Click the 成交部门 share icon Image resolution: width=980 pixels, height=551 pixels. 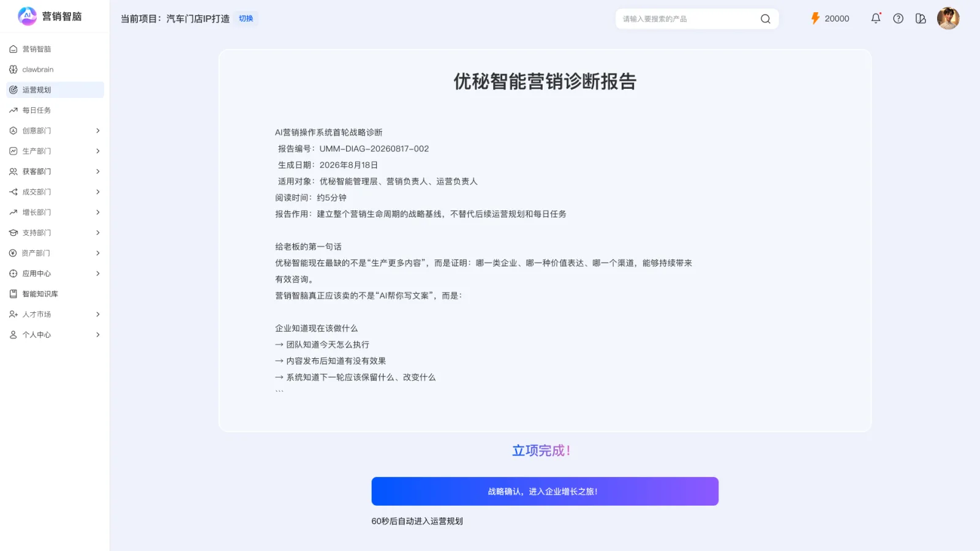pyautogui.click(x=13, y=192)
